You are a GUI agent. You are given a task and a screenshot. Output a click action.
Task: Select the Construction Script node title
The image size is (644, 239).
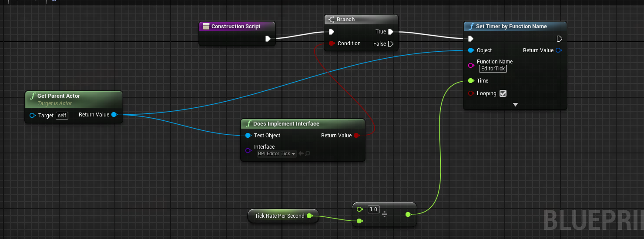coord(236,27)
